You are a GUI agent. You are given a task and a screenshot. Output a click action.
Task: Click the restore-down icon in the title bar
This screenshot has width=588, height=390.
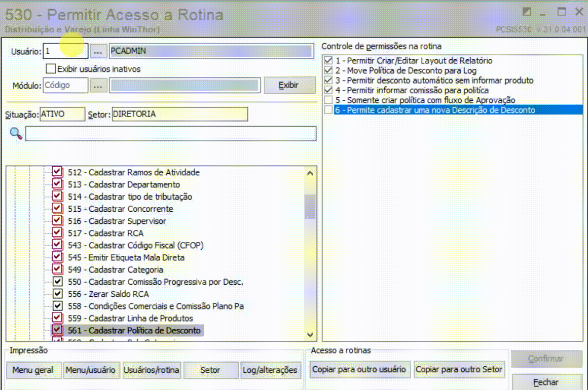point(527,12)
